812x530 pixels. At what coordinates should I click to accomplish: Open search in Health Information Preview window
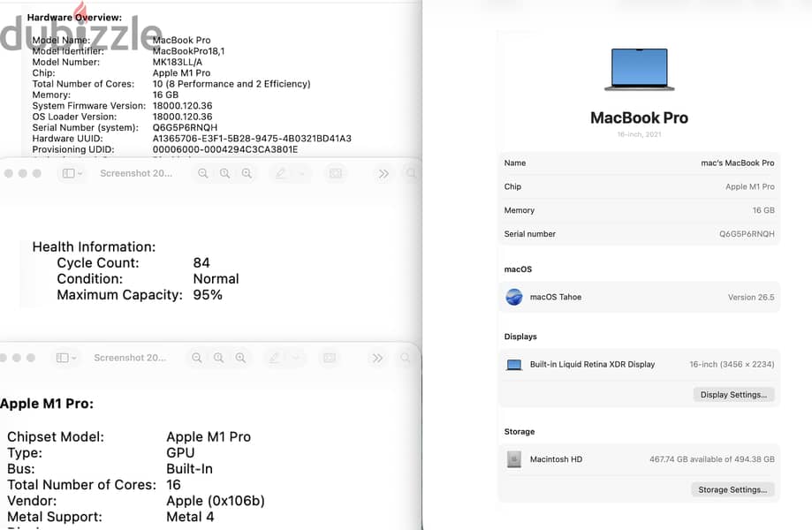tap(411, 173)
